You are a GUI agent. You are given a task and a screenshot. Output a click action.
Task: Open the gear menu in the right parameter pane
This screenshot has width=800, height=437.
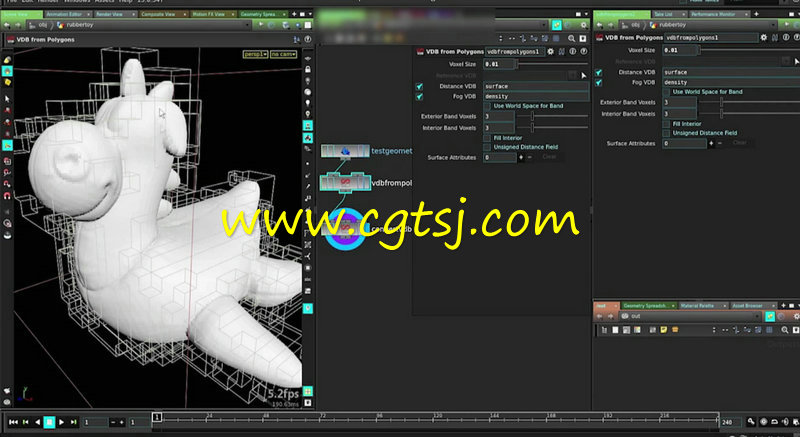coord(764,37)
